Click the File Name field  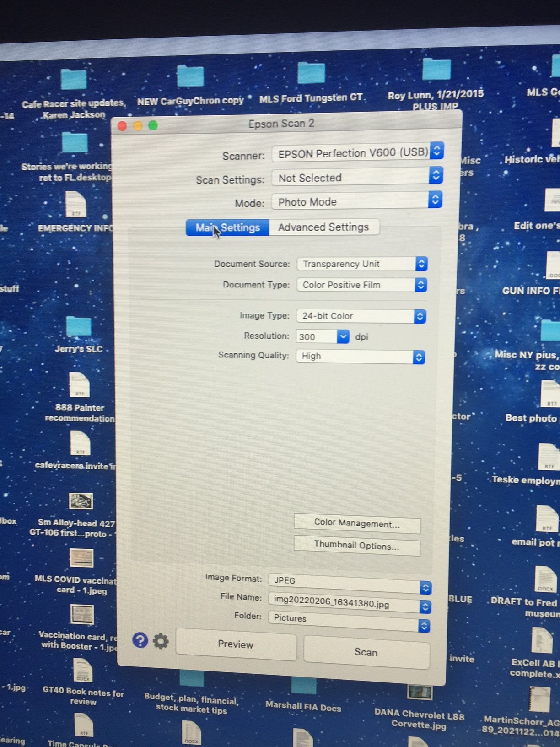pyautogui.click(x=343, y=604)
